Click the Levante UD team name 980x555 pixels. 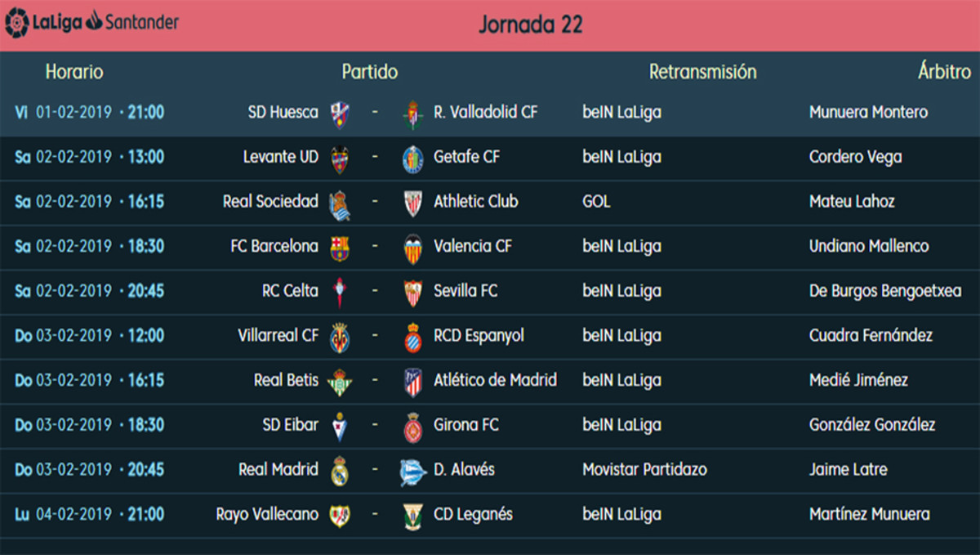coord(281,157)
